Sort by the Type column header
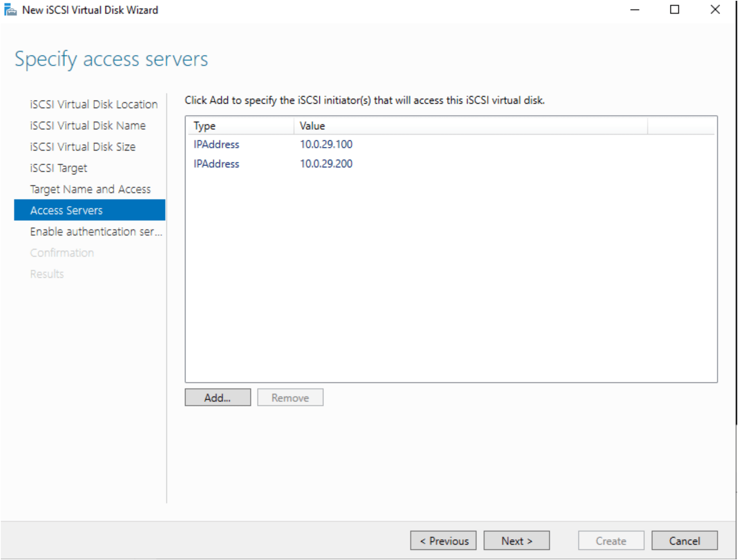This screenshot has width=738, height=560. click(240, 126)
